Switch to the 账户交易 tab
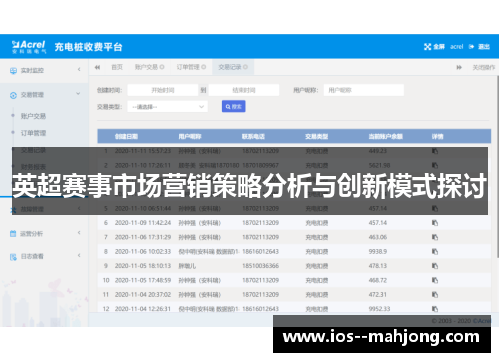Image resolution: width=500 pixels, height=362 pixels. pyautogui.click(x=146, y=67)
